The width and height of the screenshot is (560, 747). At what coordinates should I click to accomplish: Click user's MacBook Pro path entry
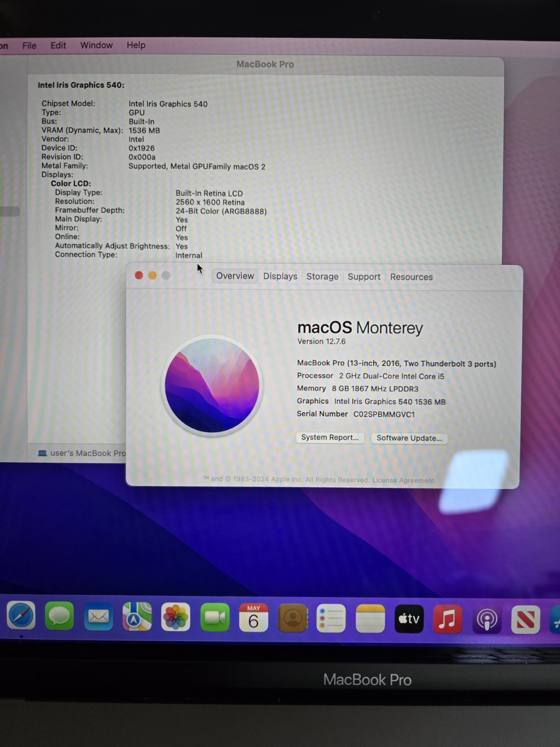(88, 453)
